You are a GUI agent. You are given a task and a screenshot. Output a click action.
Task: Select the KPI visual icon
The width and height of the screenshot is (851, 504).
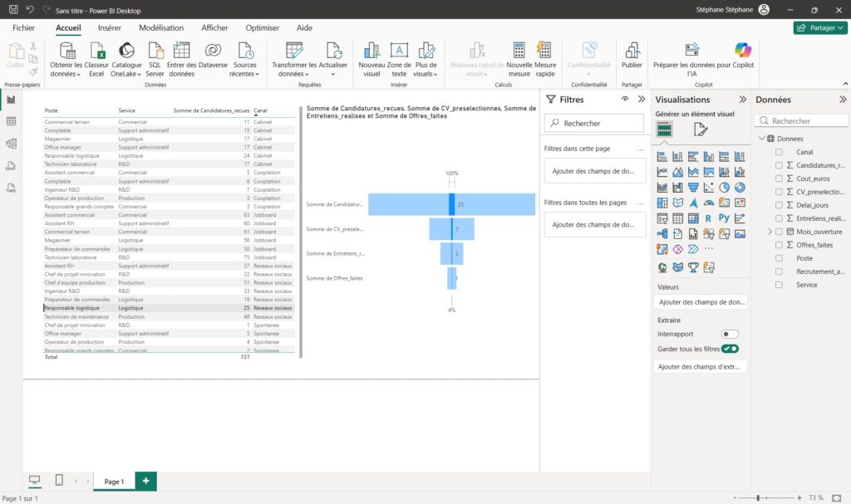click(740, 203)
